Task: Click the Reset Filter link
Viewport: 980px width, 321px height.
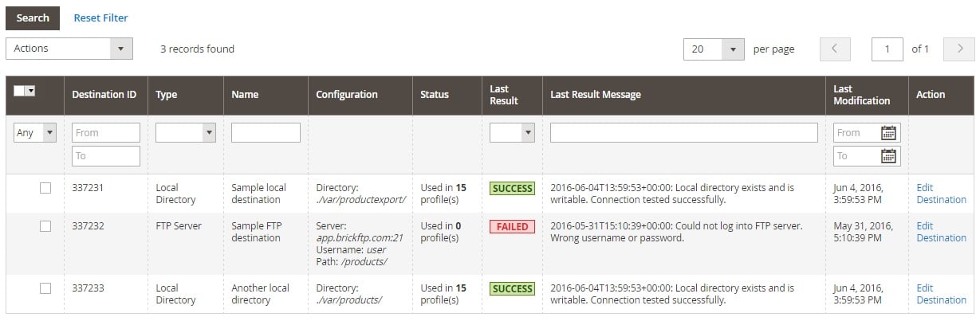Action: (100, 18)
